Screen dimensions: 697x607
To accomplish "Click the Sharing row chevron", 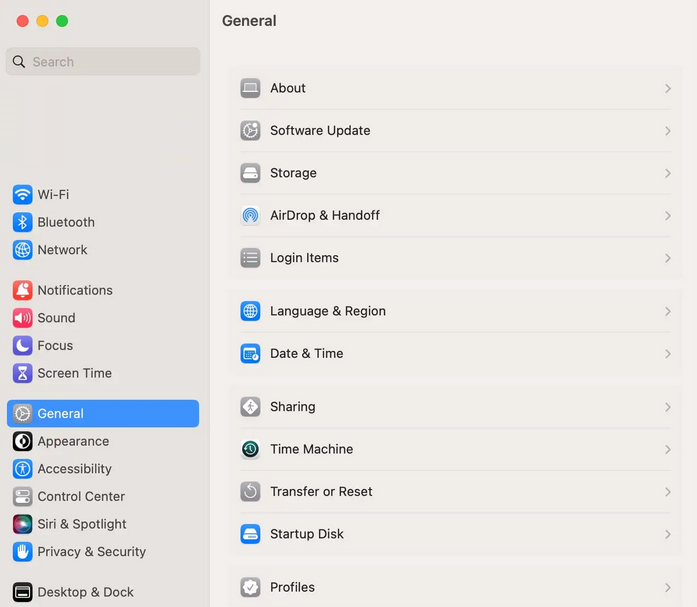I will [x=668, y=407].
